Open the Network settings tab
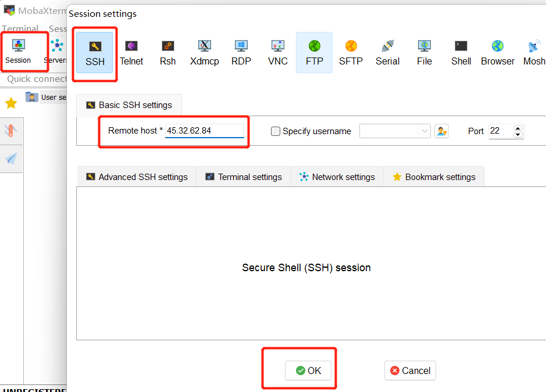This screenshot has height=392, width=546. [x=337, y=177]
